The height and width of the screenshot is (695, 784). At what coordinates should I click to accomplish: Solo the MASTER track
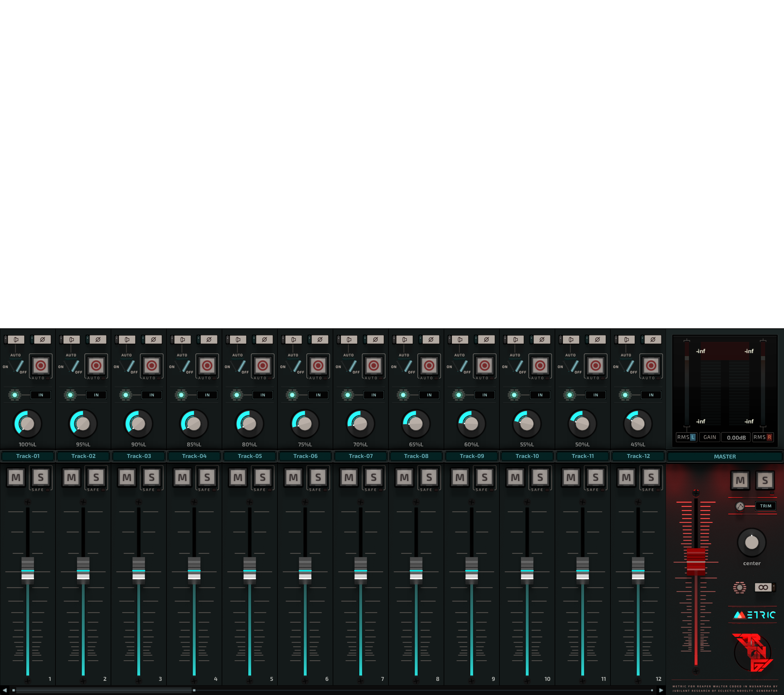coord(765,480)
